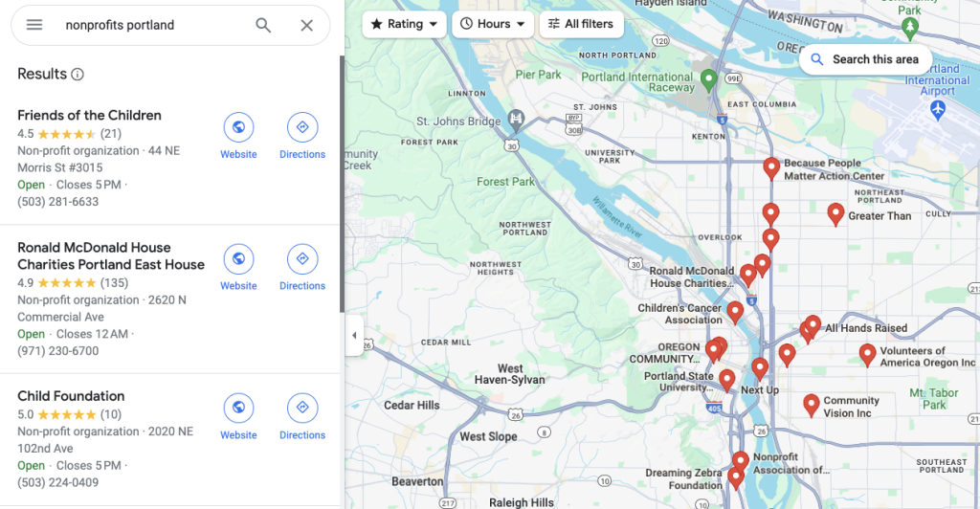Click the Kenton neighborhood label
Screen dimensions: 980x509
(x=709, y=136)
